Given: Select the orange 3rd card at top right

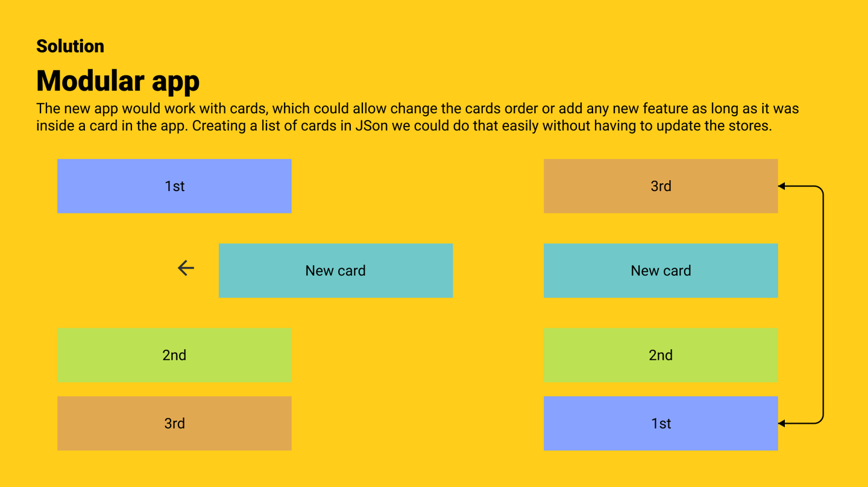Looking at the screenshot, I should [661, 186].
